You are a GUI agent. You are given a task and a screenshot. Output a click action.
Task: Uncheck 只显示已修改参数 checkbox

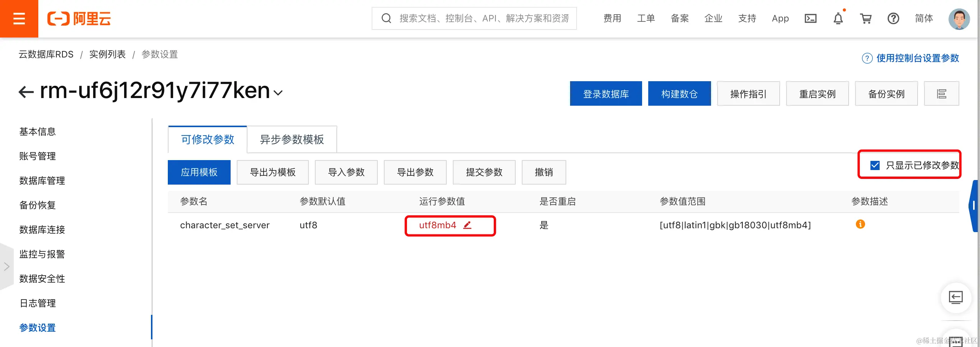[x=875, y=165]
